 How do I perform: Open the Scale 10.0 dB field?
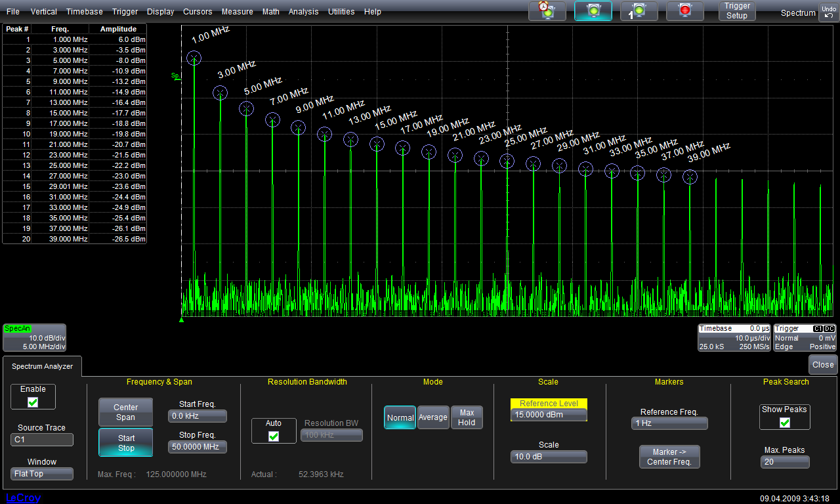[549, 457]
